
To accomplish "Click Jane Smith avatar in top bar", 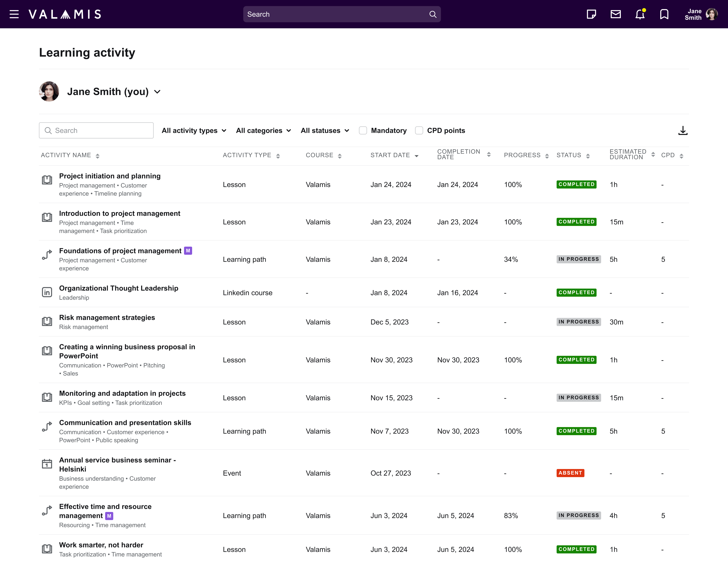I will pyautogui.click(x=712, y=14).
